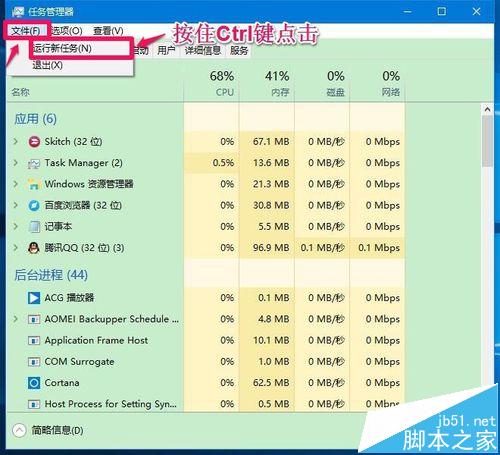This screenshot has height=455, width=500.
Task: Switch to the 服务 tab
Action: click(x=239, y=51)
